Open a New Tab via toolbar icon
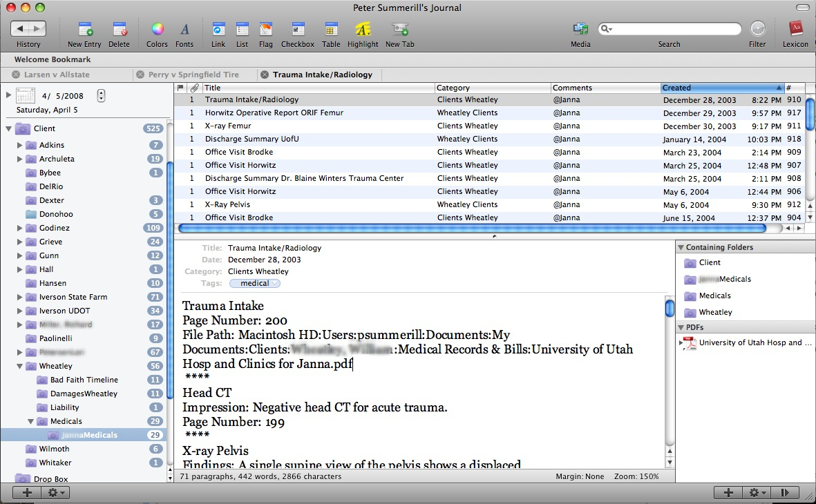 pos(399,29)
